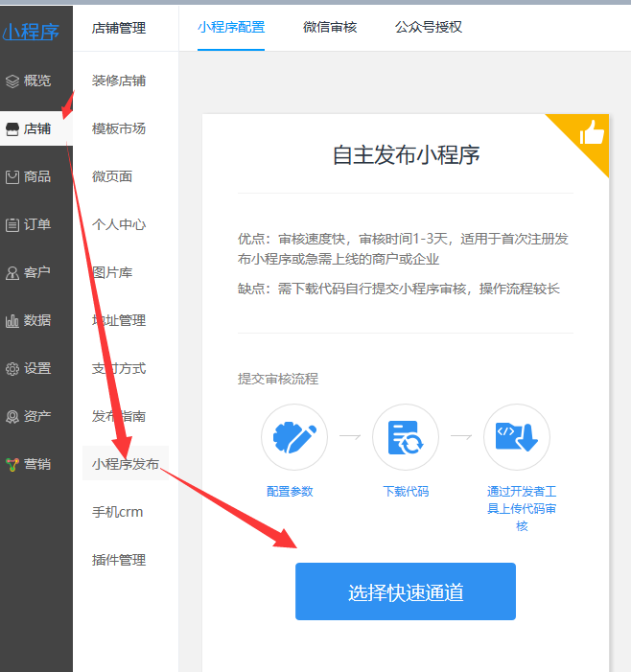
Task: Open 概览 in main sidebar
Action: pyautogui.click(x=36, y=81)
